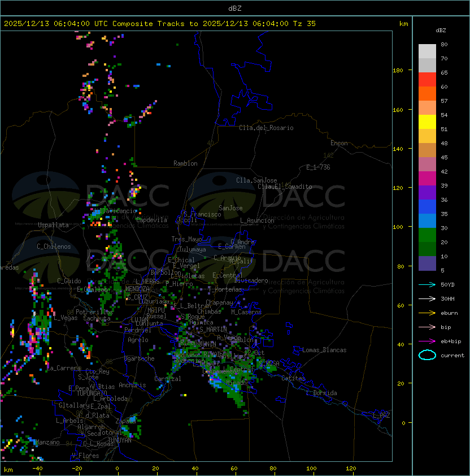Click the M_Caseros label on the map

(246, 312)
